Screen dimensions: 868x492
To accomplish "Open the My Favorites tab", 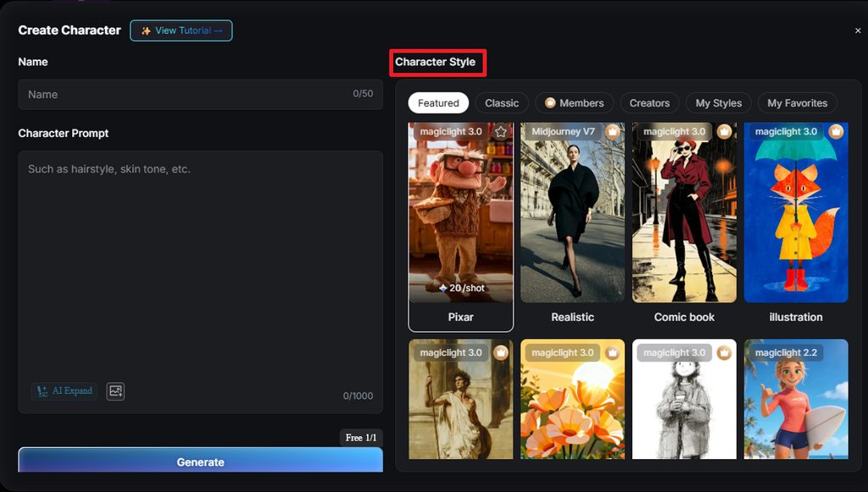I will click(797, 102).
